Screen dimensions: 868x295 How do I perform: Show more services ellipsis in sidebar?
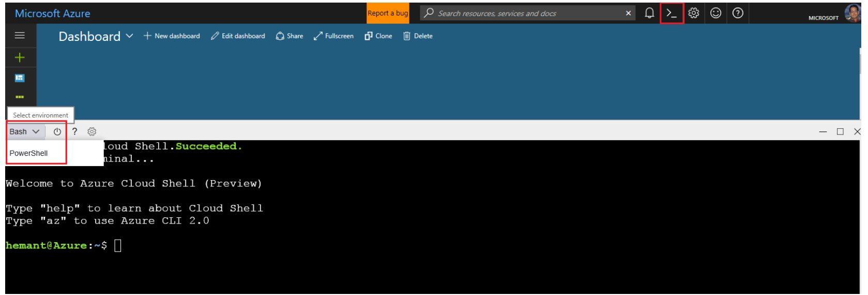[20, 97]
